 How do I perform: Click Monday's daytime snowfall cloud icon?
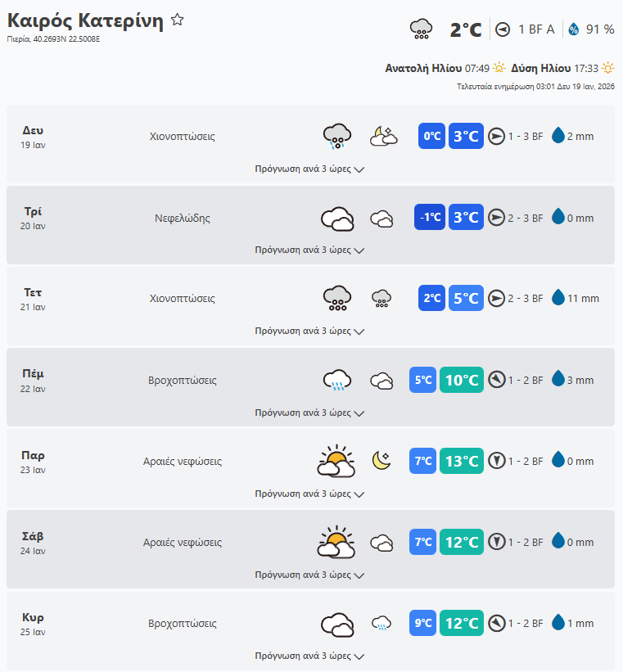tap(336, 136)
